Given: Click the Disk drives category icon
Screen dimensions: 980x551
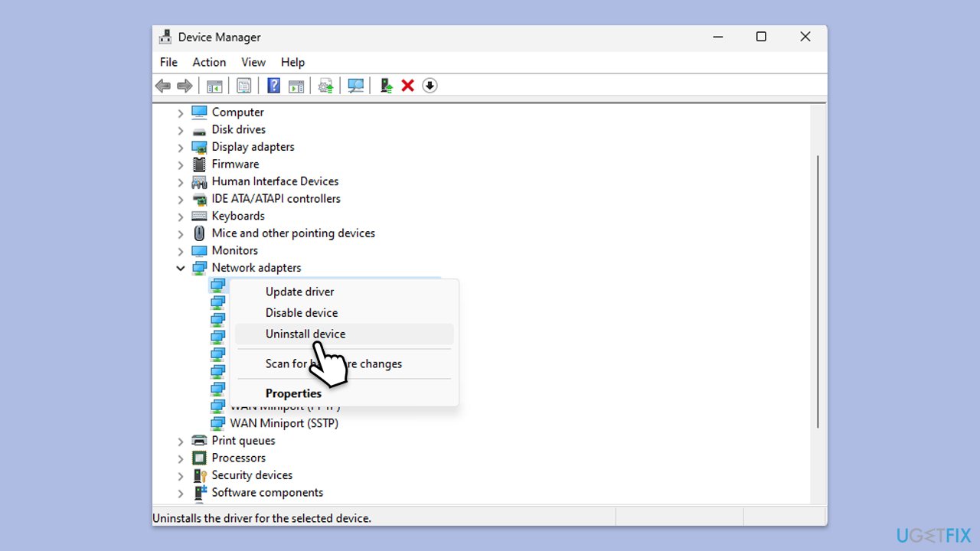Looking at the screenshot, I should [x=199, y=130].
